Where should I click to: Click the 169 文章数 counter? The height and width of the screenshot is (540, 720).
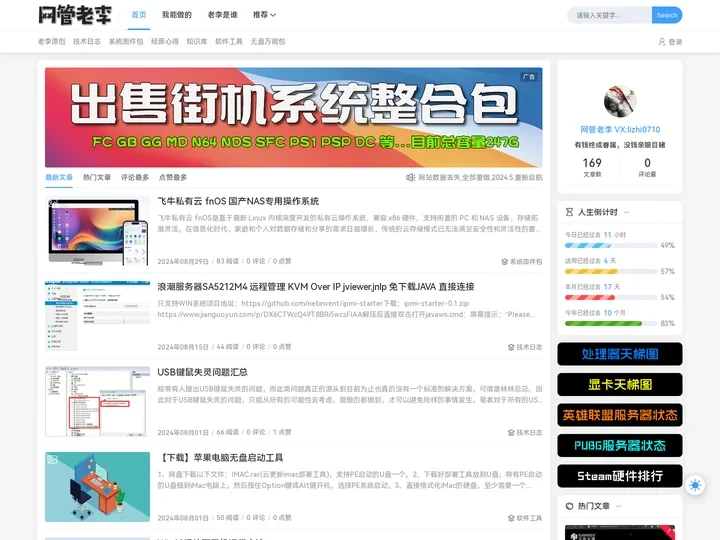coord(592,167)
